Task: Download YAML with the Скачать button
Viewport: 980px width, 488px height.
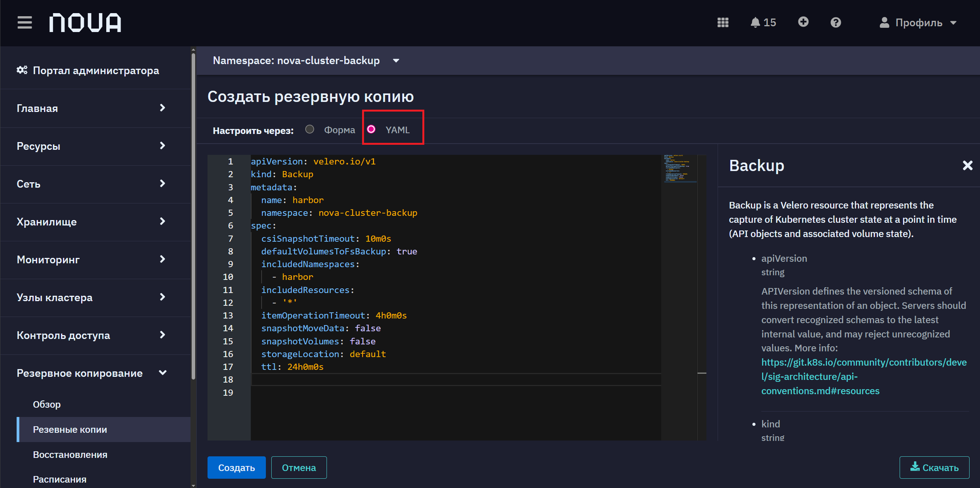Action: (x=934, y=468)
